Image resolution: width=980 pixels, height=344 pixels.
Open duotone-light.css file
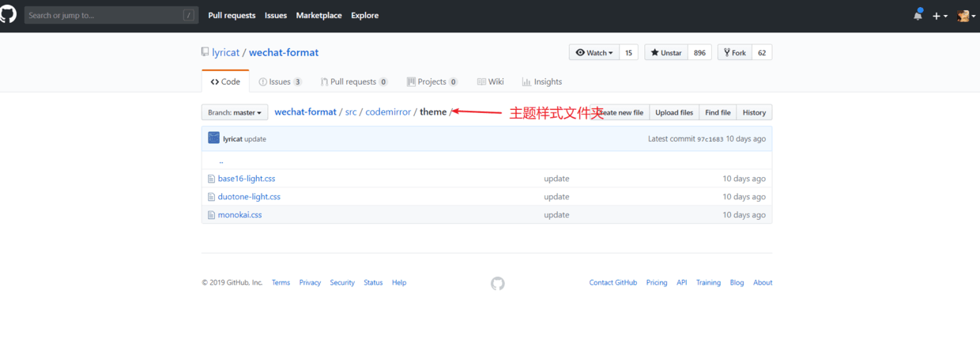[249, 197]
